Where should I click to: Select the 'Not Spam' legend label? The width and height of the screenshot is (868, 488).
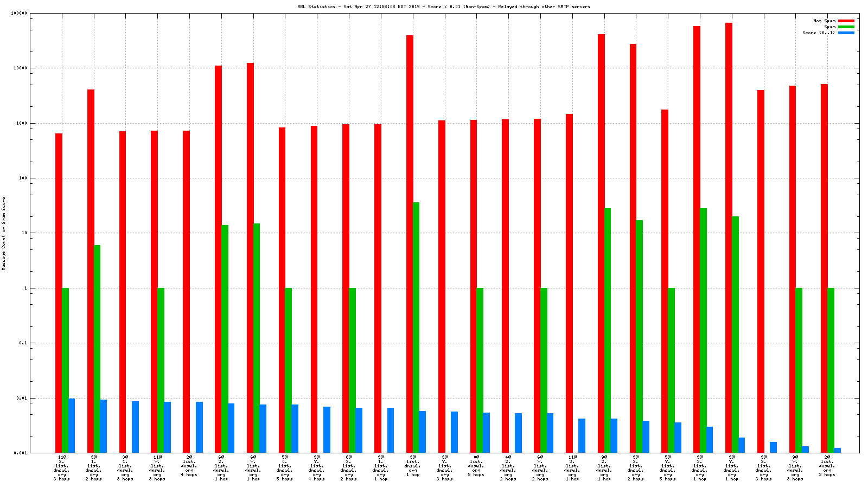click(824, 21)
